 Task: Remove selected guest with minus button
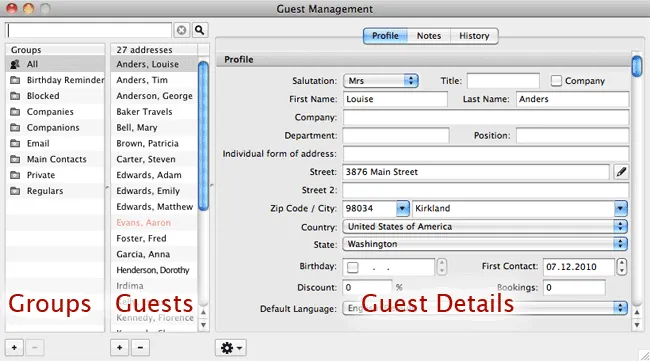coord(140,347)
